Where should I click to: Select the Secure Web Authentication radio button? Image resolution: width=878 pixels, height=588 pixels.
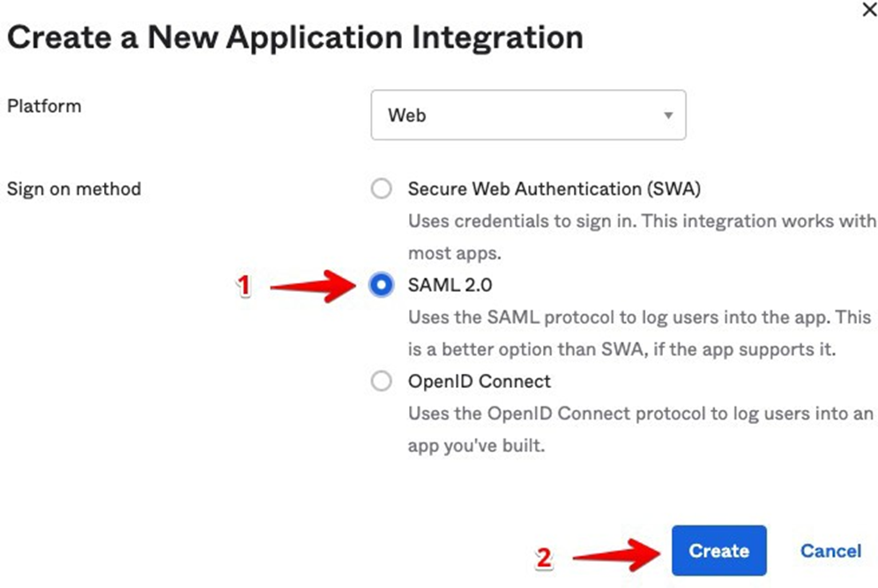381,189
